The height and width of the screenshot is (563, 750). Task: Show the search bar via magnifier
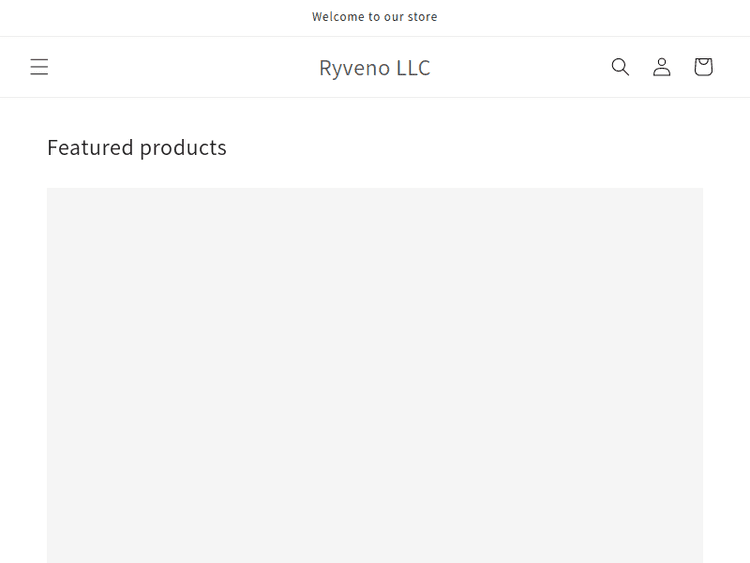point(620,67)
